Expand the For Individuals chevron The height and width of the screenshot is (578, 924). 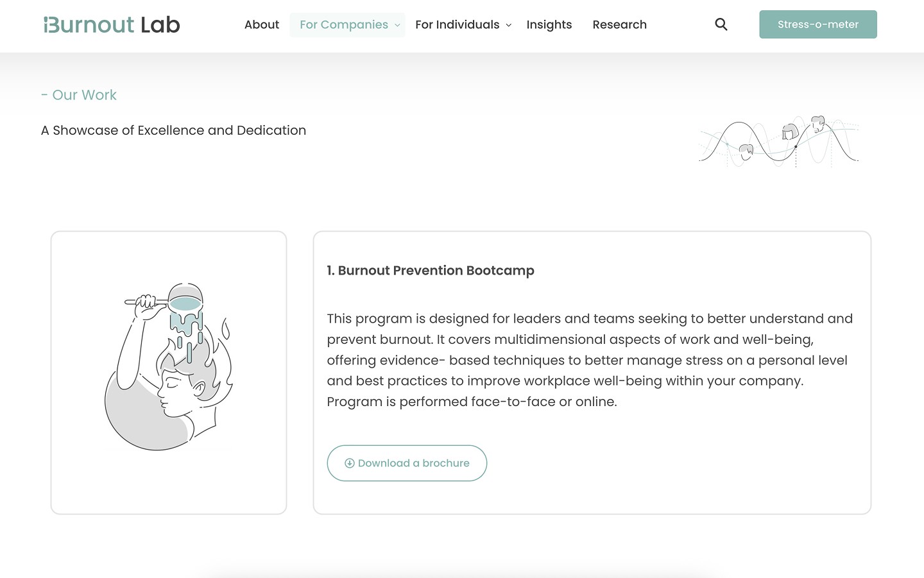point(509,25)
